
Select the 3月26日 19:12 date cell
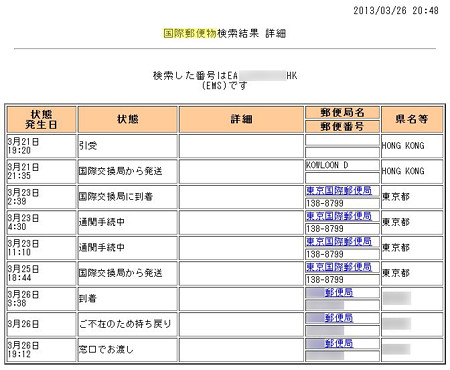coord(41,350)
